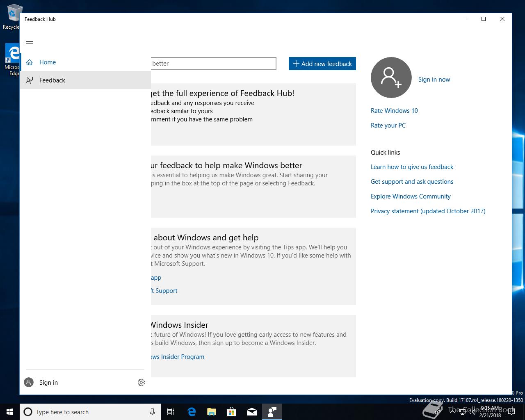The height and width of the screenshot is (420, 525).
Task: Select Feedback in the sidebar
Action: tap(85, 80)
